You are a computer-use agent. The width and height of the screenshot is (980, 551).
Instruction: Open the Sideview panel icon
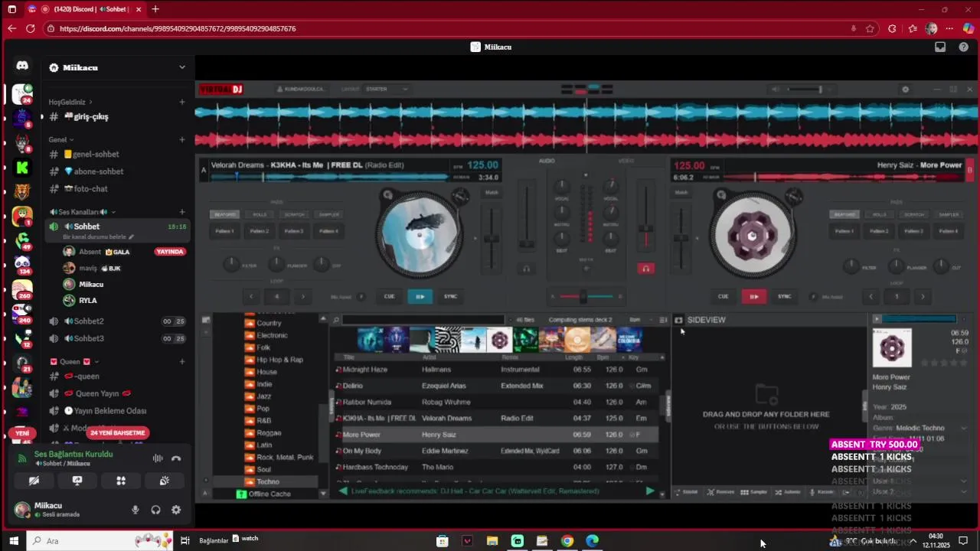[678, 320]
